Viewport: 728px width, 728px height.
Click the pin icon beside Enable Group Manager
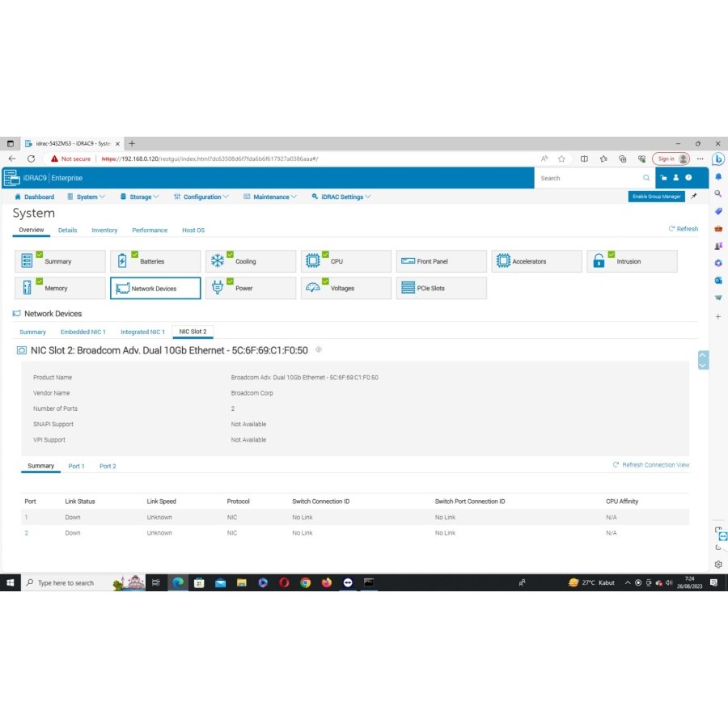[x=694, y=196]
